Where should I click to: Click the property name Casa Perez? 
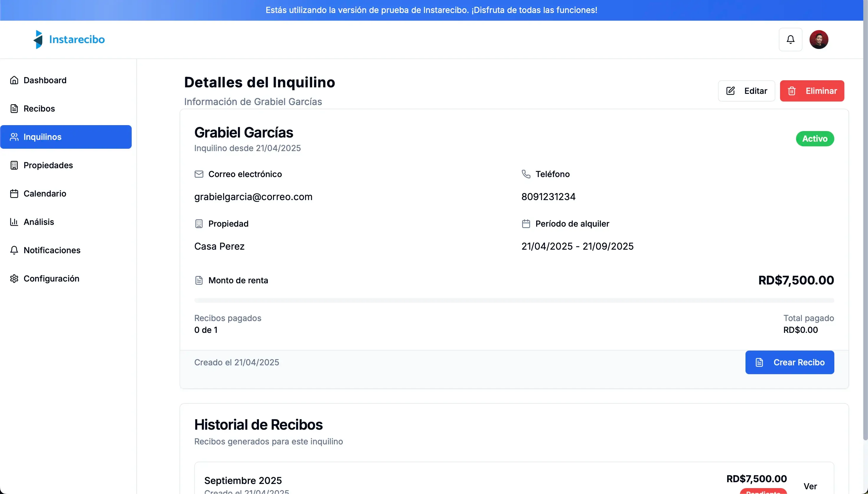click(219, 246)
